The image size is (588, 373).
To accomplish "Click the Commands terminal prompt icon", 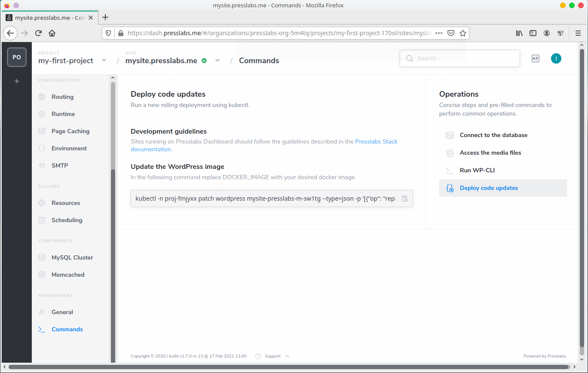I will (42, 329).
